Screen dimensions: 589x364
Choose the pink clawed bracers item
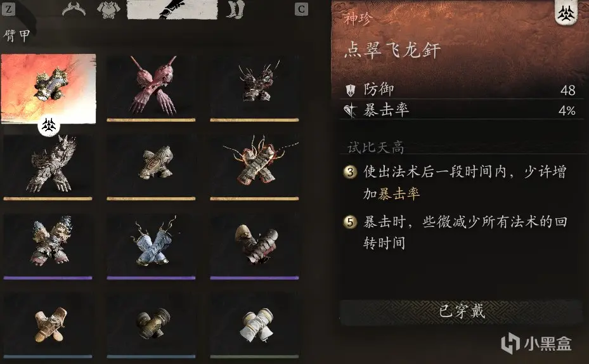151,88
